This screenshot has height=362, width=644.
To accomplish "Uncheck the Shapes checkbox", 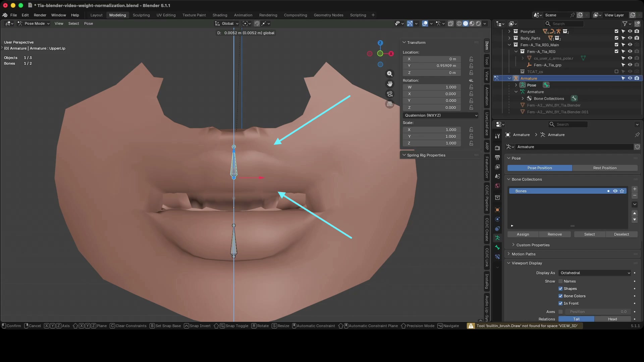I will click(560, 289).
